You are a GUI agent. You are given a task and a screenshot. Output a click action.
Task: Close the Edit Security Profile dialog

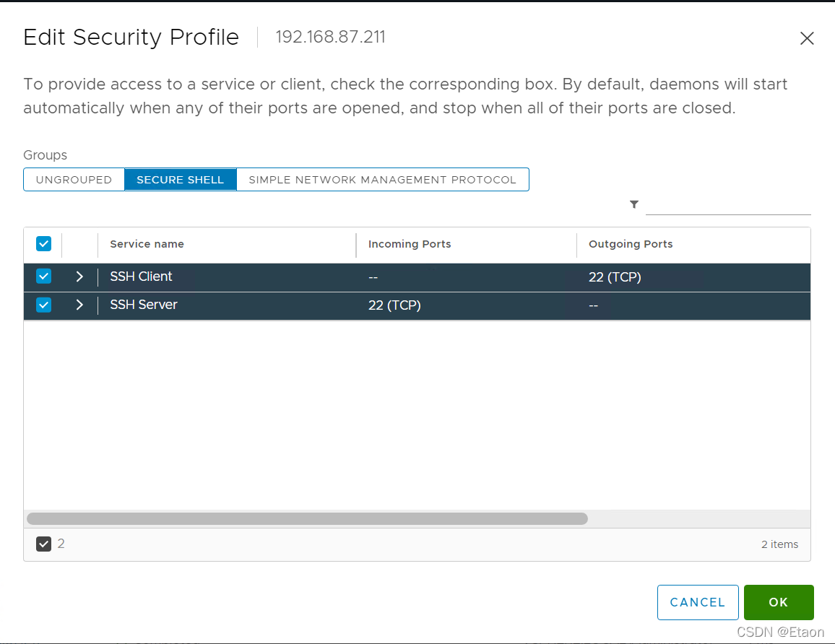coord(807,38)
